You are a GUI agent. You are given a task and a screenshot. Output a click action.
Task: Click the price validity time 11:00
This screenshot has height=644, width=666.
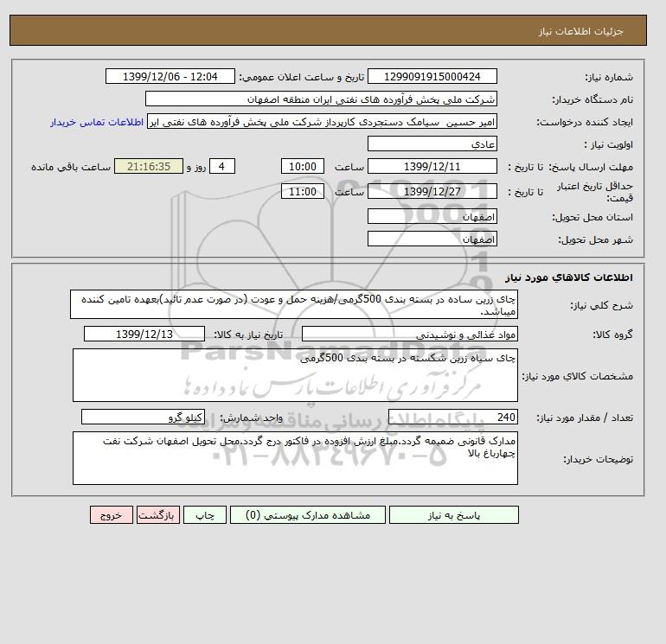pyautogui.click(x=303, y=191)
